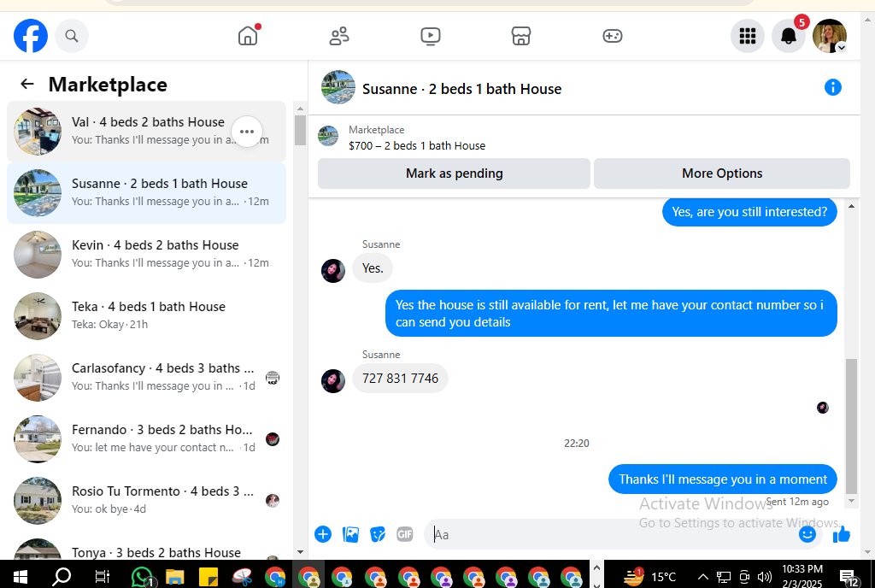Open the emoji picker
This screenshot has height=588, width=875.
807,534
